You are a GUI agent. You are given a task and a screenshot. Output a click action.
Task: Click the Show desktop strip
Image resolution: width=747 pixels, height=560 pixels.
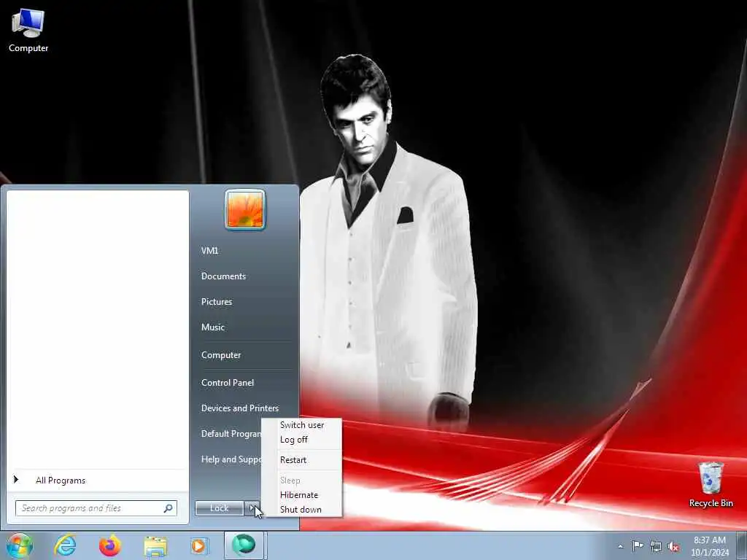click(741, 545)
